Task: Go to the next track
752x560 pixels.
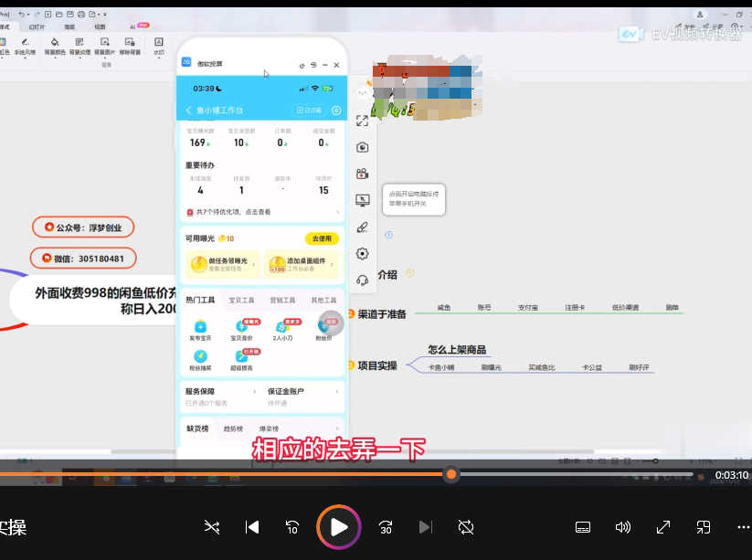Action: (x=426, y=527)
